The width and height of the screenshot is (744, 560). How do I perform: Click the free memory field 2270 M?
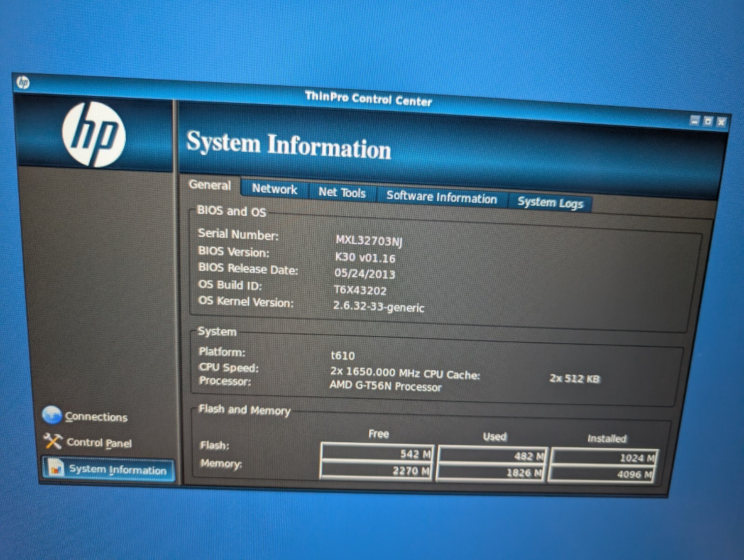[x=376, y=470]
